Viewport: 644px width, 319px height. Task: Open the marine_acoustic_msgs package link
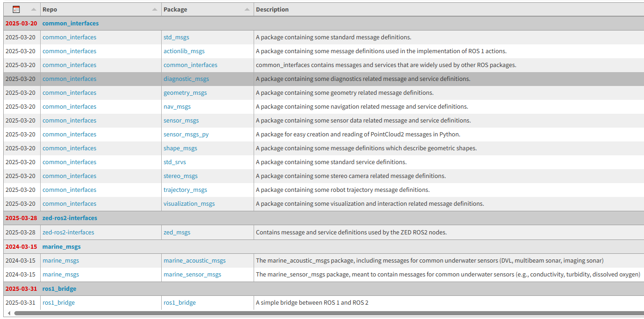coord(194,260)
